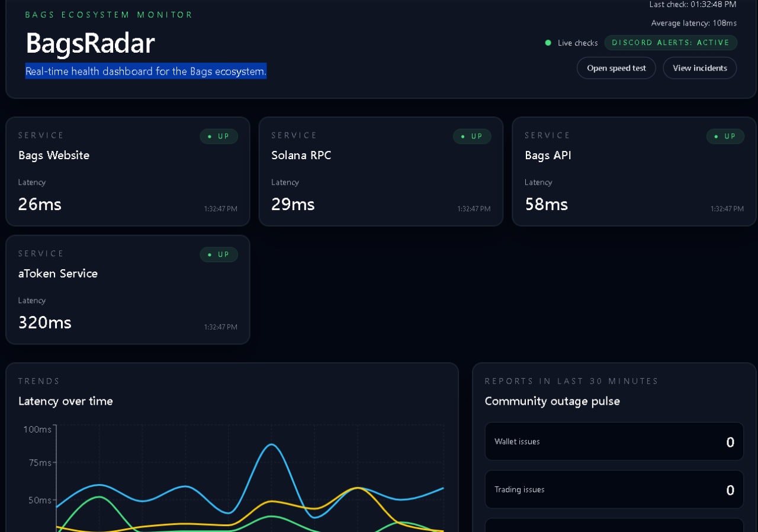The image size is (758, 532).
Task: Click the Last check time text
Action: 693,5
